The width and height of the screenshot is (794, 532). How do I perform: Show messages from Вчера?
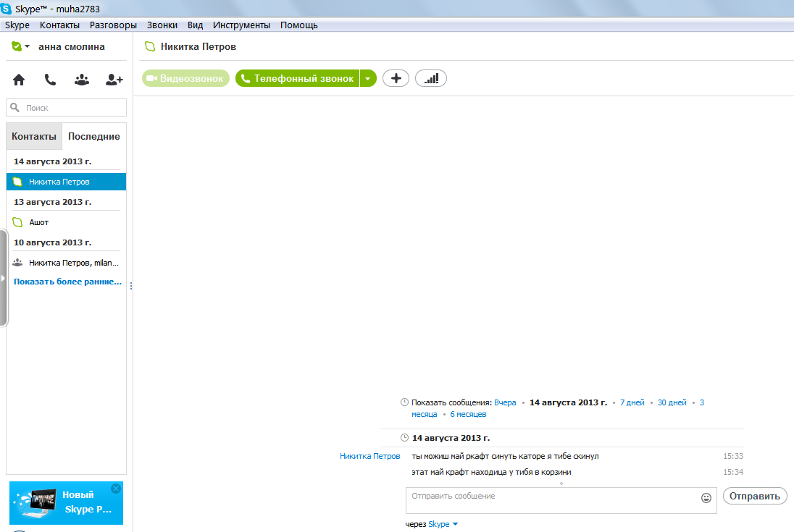tap(505, 402)
